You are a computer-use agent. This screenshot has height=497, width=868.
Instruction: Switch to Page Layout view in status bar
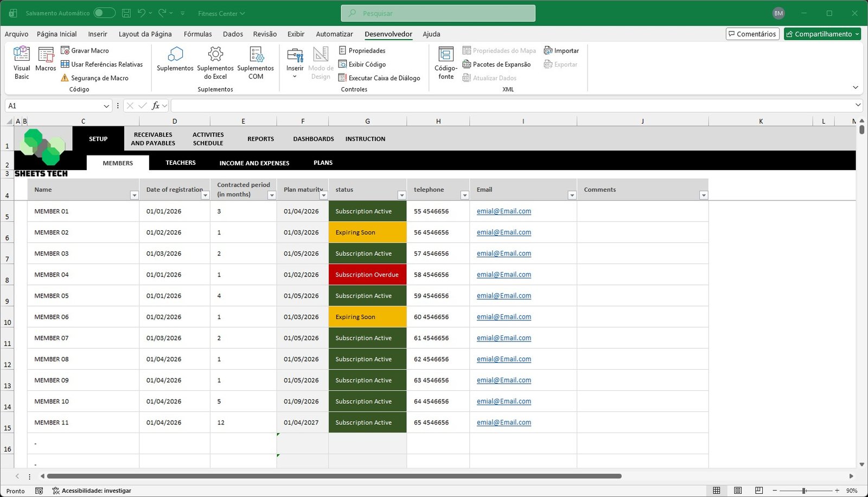tap(738, 490)
